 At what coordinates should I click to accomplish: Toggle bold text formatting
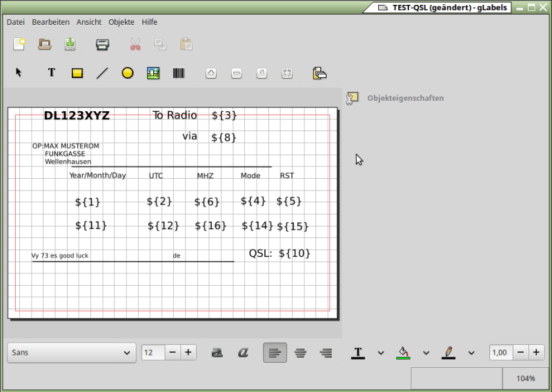(217, 353)
